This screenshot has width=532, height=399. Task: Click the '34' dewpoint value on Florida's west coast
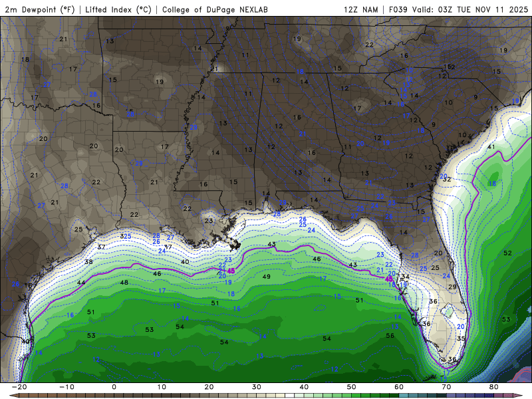coord(405,277)
